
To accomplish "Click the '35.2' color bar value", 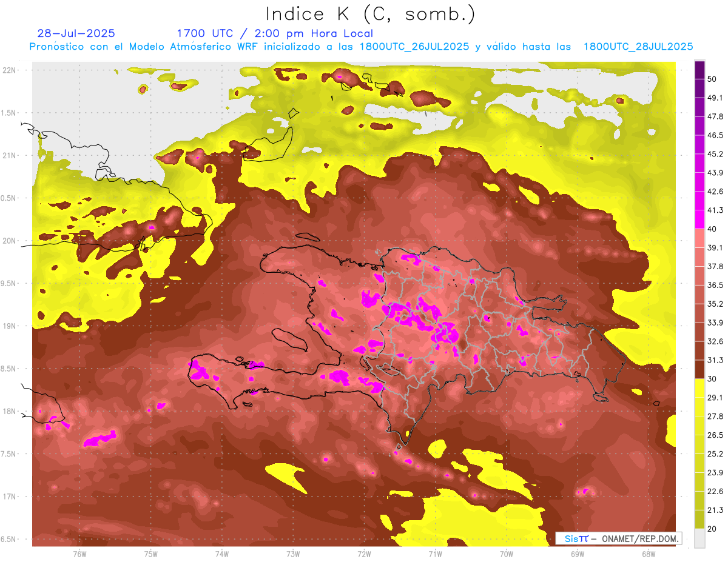I will coord(715,304).
